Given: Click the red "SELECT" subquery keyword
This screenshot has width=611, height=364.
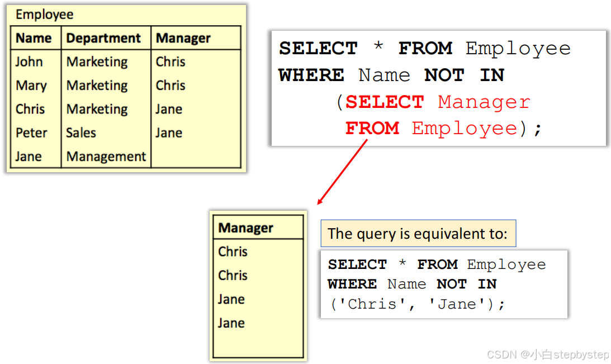Looking at the screenshot, I should click(x=385, y=102).
